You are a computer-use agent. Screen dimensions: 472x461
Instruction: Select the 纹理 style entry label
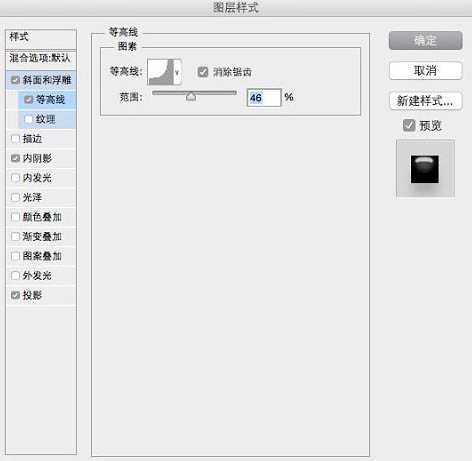pyautogui.click(x=45, y=119)
